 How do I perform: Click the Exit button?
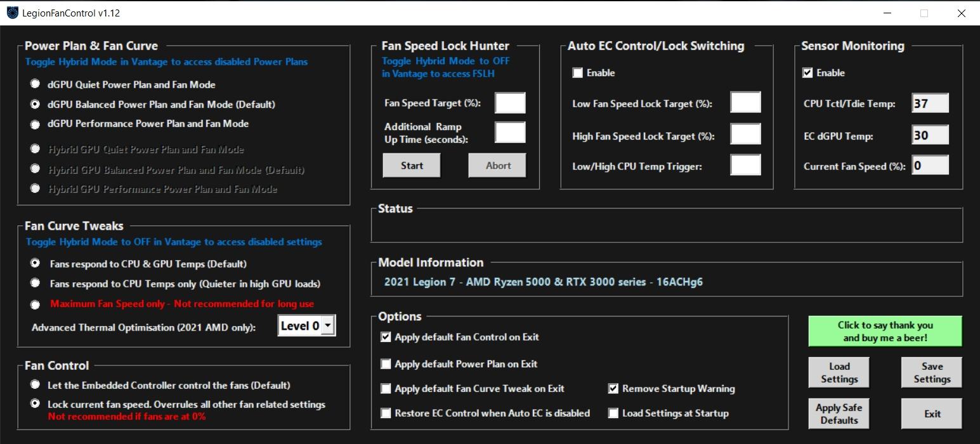(x=932, y=414)
